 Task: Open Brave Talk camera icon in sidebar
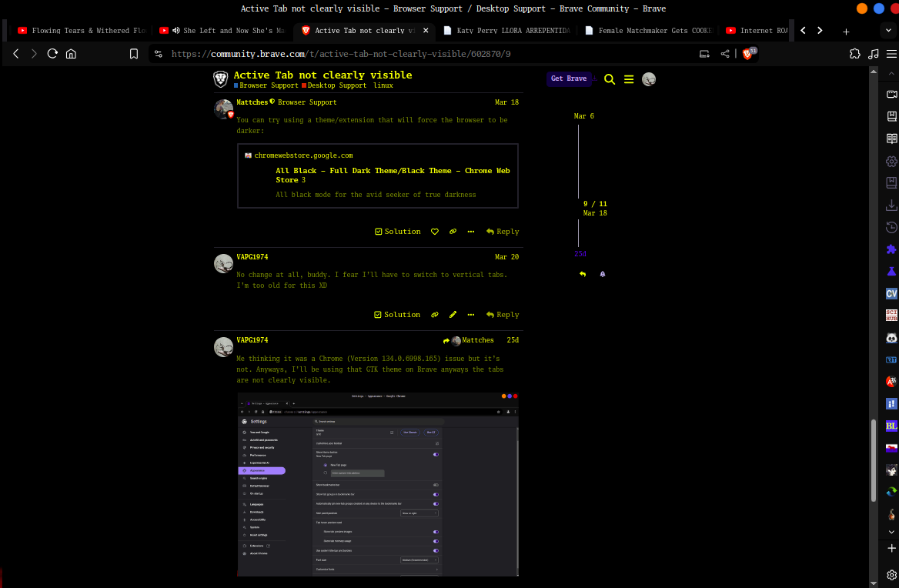(891, 94)
